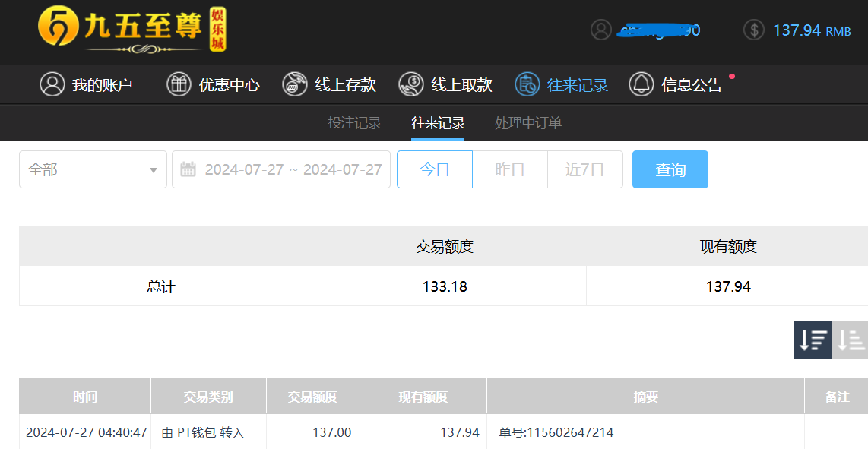Switch to the 处理中订单 tab

coord(528,123)
